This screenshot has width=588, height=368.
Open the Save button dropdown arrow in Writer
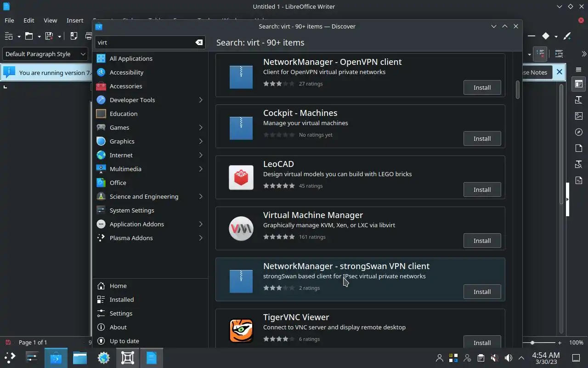[59, 36]
